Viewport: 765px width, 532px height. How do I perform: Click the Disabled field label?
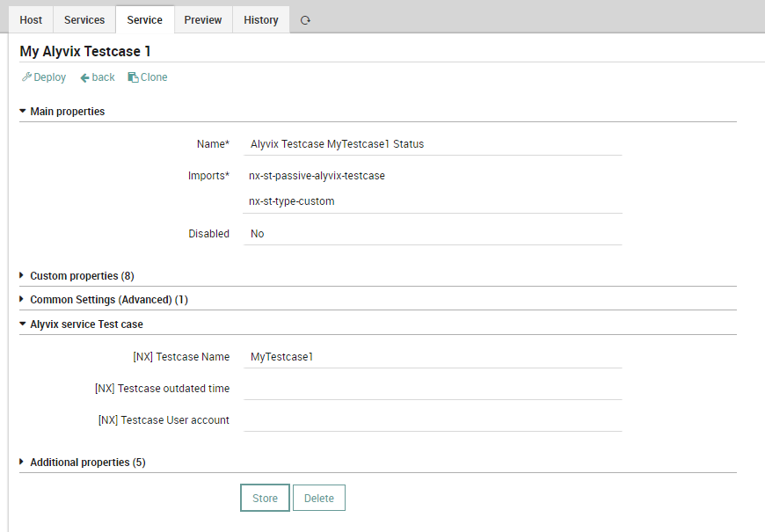208,234
